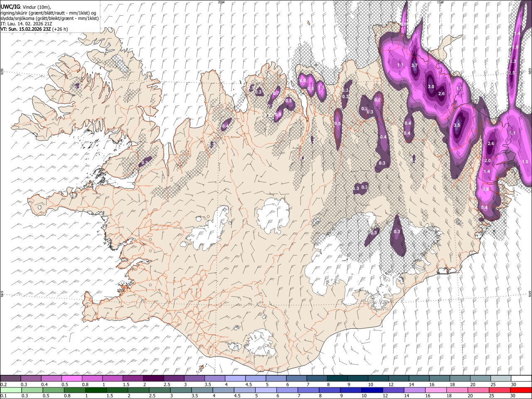Click the 14 violet swatch in the lower legend

[414, 390]
